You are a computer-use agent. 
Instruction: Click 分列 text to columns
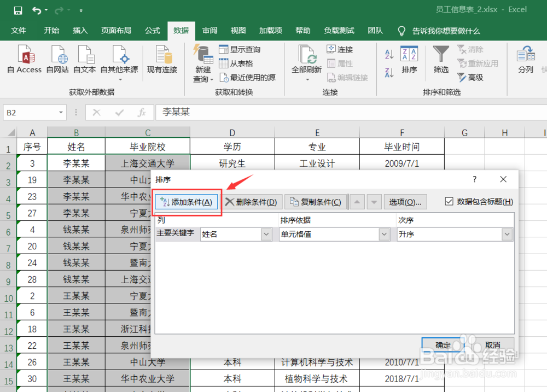(526, 59)
